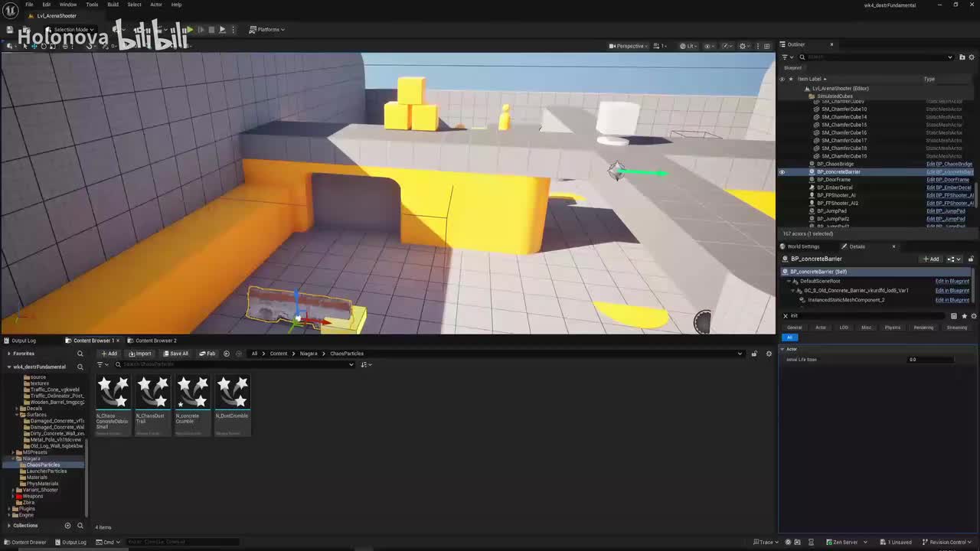The width and height of the screenshot is (980, 551).
Task: Click the Import button in Content Browser
Action: (140, 354)
